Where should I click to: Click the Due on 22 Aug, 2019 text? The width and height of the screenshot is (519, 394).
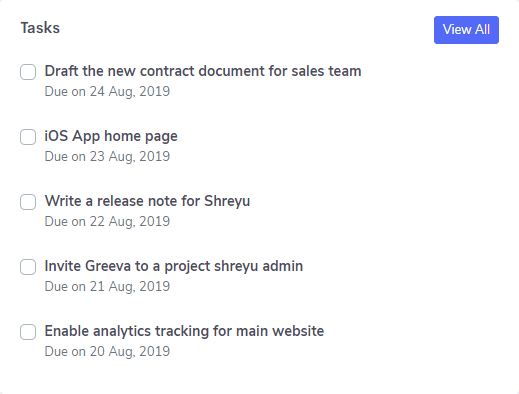[107, 222]
